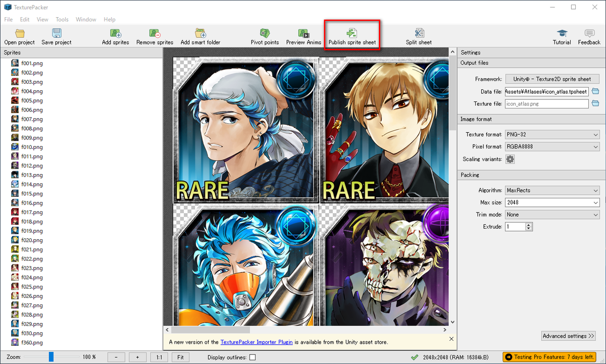The height and width of the screenshot is (364, 606).
Task: Open packing Algorithm dropdown
Action: pyautogui.click(x=552, y=190)
